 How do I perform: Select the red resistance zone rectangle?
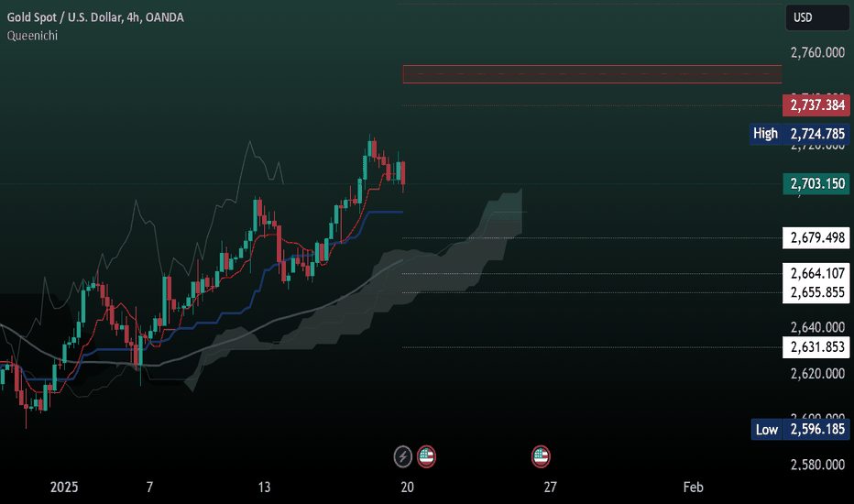tap(592, 74)
